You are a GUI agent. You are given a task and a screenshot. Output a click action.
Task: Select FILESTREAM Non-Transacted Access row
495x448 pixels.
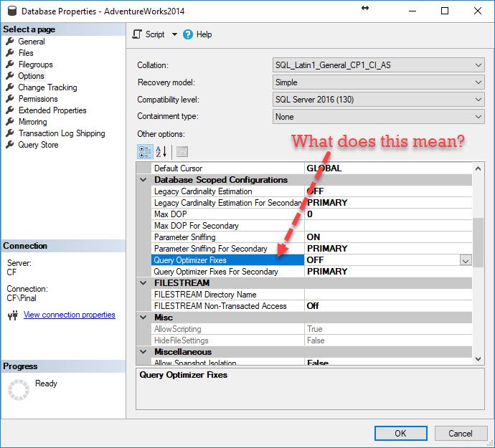tap(311, 306)
